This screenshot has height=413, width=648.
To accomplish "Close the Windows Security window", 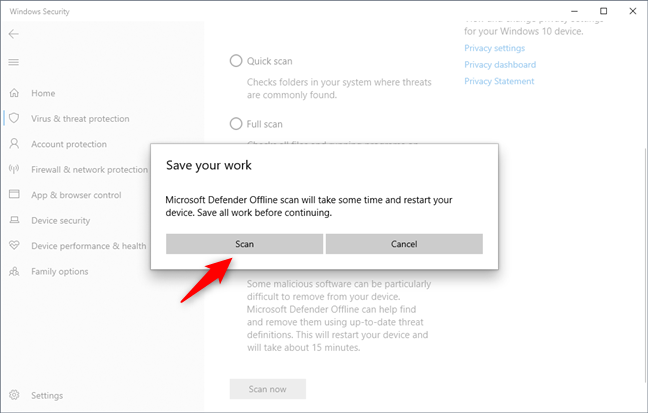I will 633,11.
